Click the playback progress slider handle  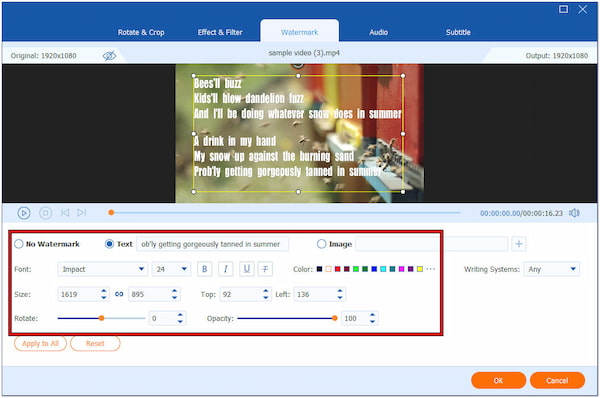(x=111, y=212)
